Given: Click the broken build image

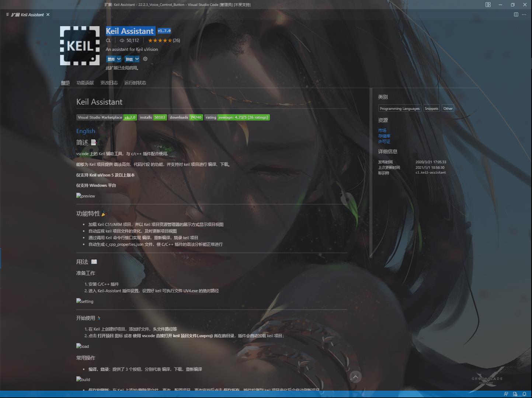Looking at the screenshot, I should click(83, 380).
